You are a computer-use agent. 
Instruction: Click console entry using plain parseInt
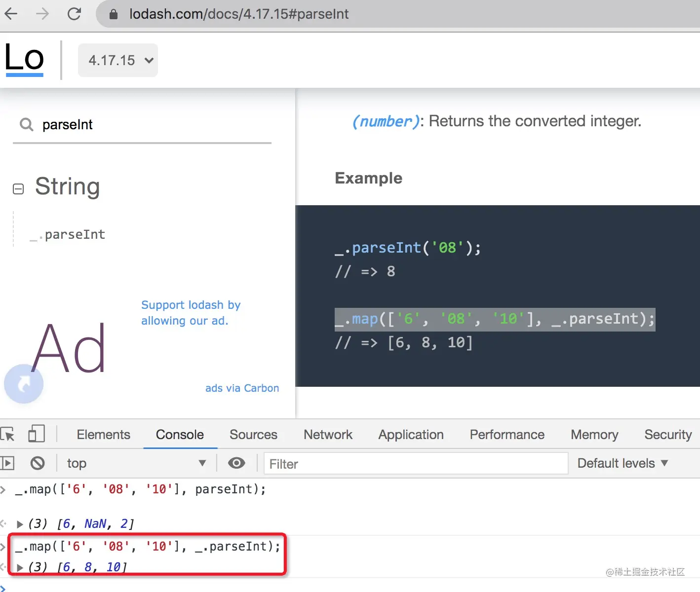click(x=141, y=489)
